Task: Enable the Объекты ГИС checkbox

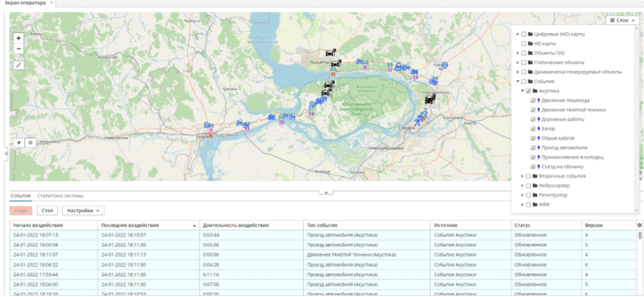Action: coord(524,53)
